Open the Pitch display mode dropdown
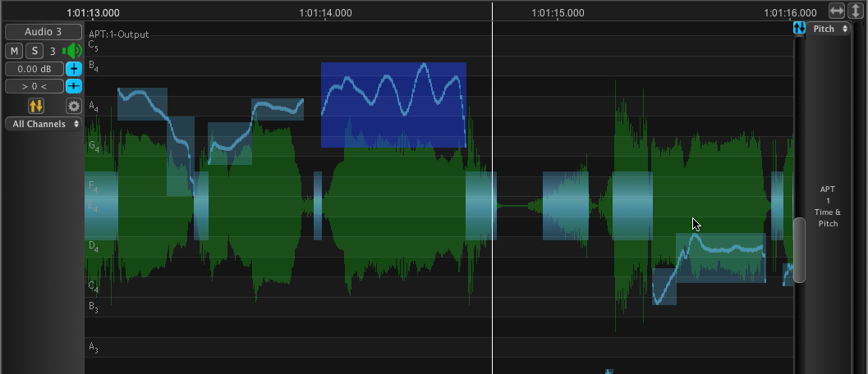The width and height of the screenshot is (868, 374). pos(829,29)
